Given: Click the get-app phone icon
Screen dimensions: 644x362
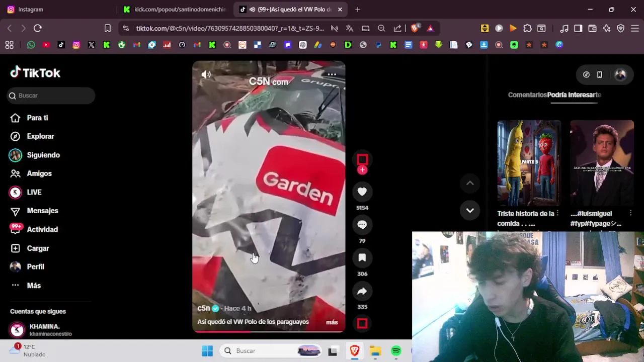Looking at the screenshot, I should [599, 74].
